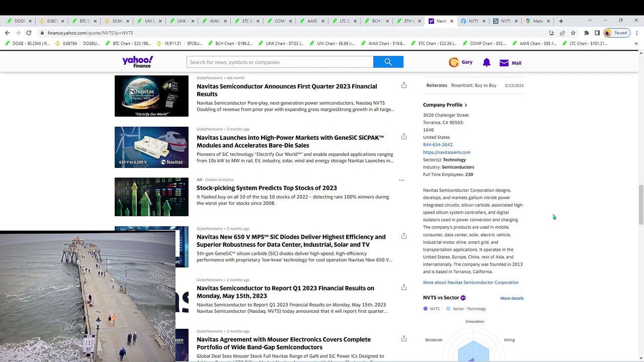Toggle the Sector - Technology legend item
This screenshot has width=644, height=362.
[466, 309]
